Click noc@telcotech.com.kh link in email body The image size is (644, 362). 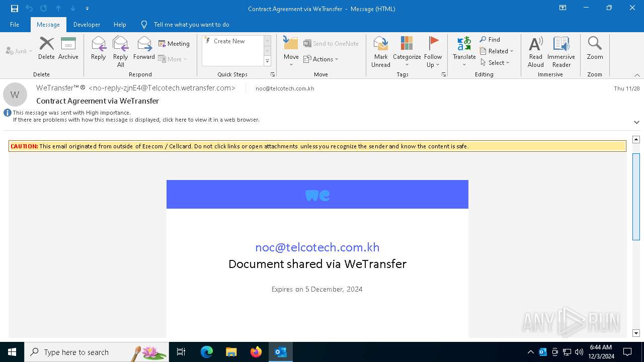click(317, 247)
